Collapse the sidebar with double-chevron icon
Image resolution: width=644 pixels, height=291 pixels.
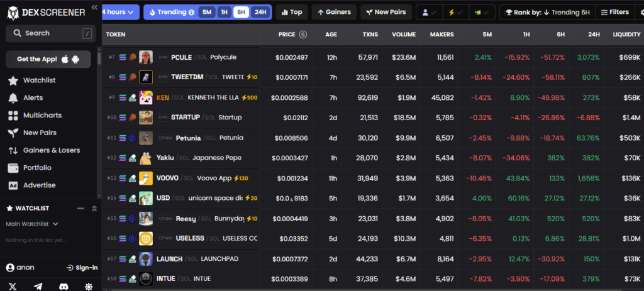click(x=94, y=8)
